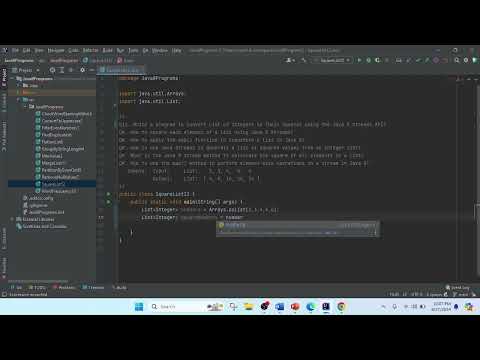Open the Project view selector dropdown
This screenshot has width=480, height=360.
(26, 70)
